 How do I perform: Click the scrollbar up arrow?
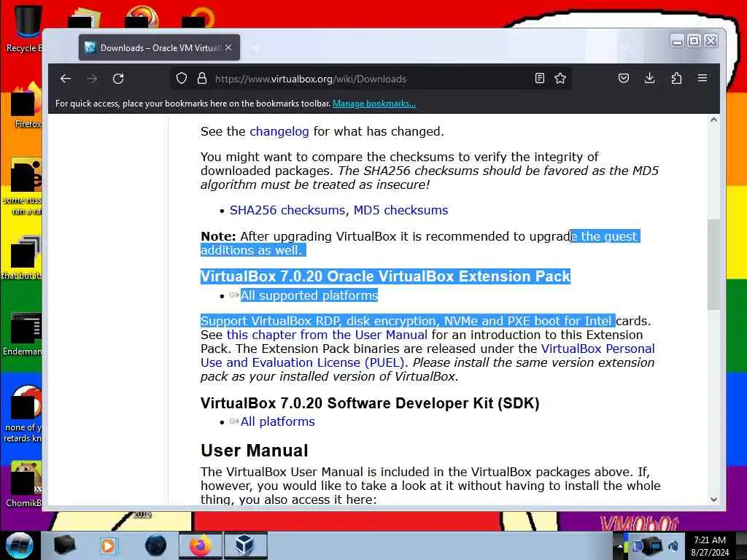[713, 120]
